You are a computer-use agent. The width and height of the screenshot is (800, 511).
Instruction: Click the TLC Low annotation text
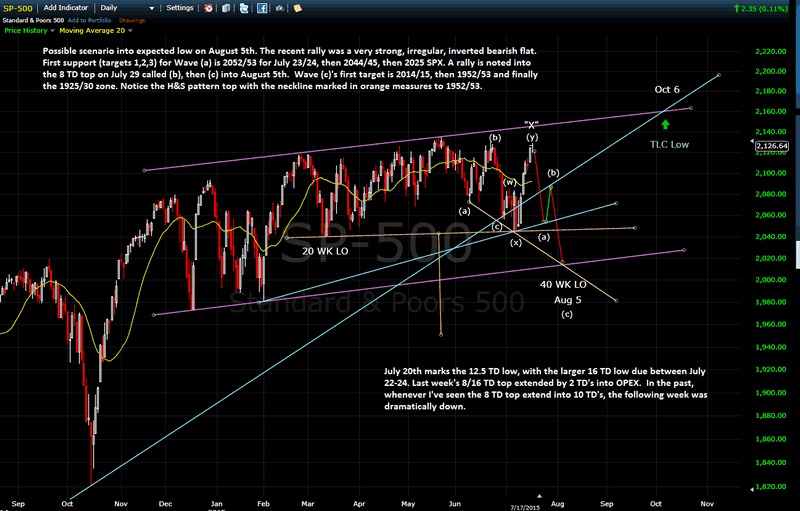point(669,145)
